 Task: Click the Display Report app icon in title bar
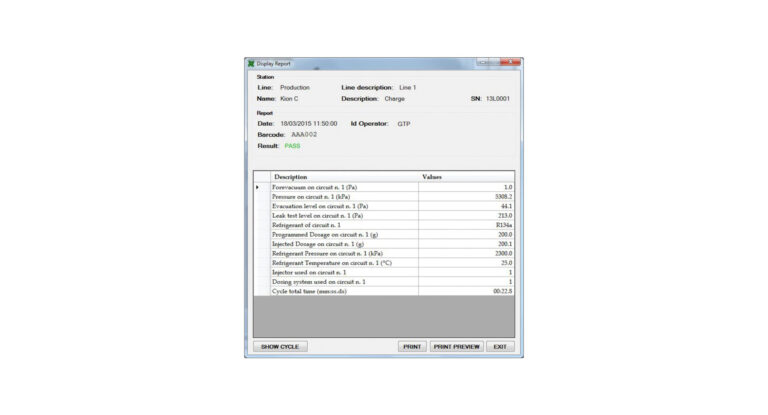point(251,64)
